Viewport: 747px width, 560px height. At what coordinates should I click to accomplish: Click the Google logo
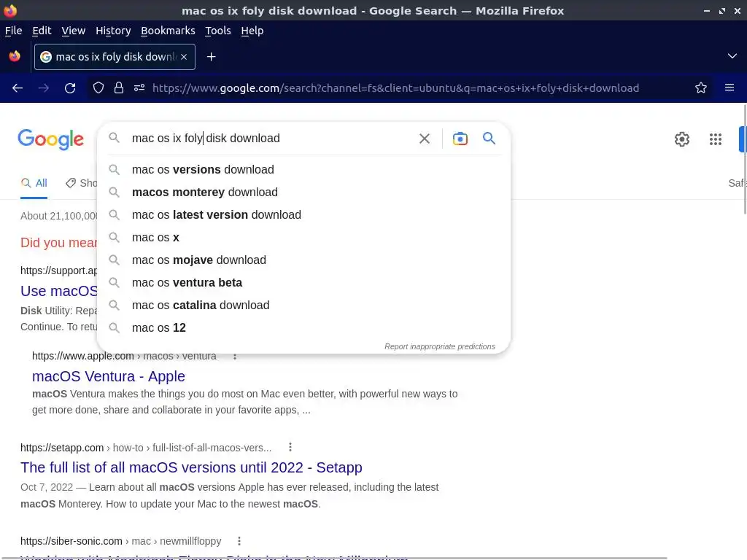coord(50,139)
